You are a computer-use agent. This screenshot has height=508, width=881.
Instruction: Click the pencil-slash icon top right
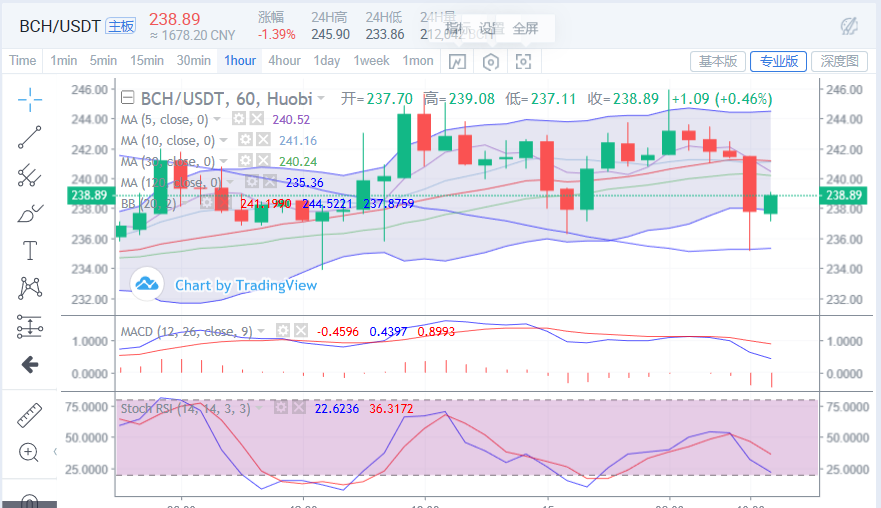coord(849,26)
